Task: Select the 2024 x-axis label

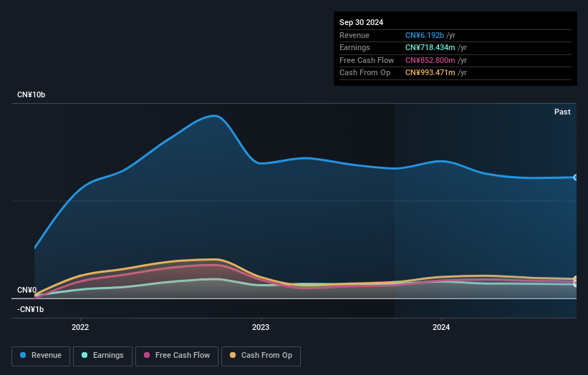Action: pos(441,328)
